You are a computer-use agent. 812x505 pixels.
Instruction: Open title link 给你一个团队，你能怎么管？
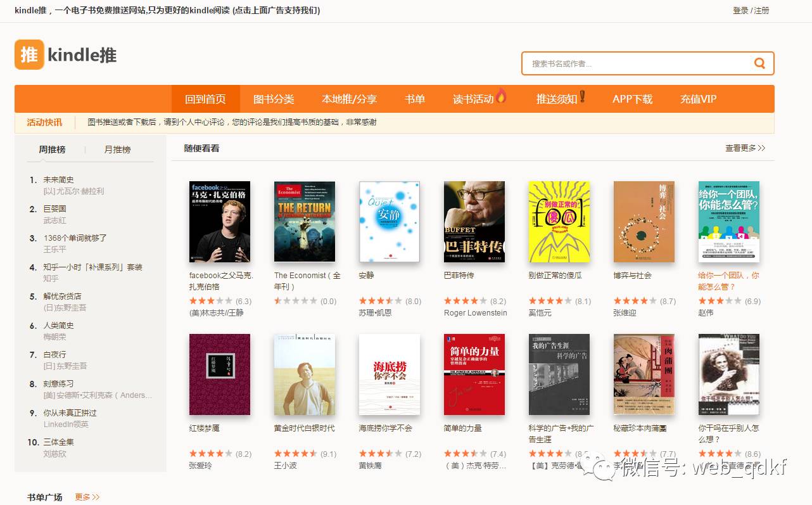tap(729, 281)
